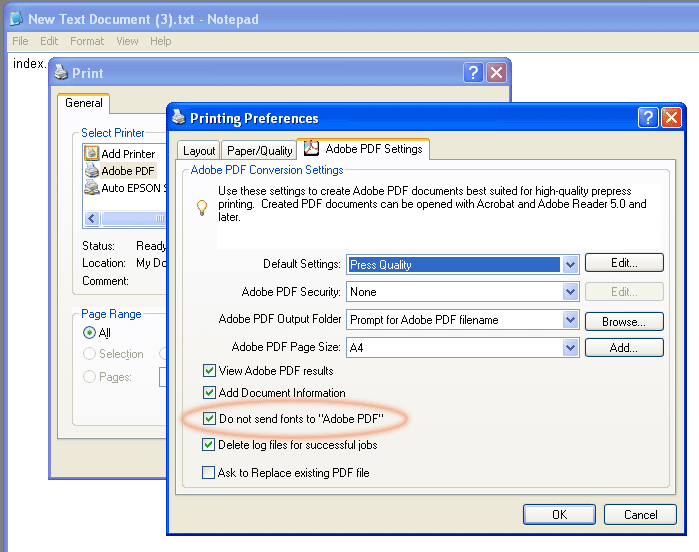Close the Printing Preferences dialog

[x=671, y=118]
